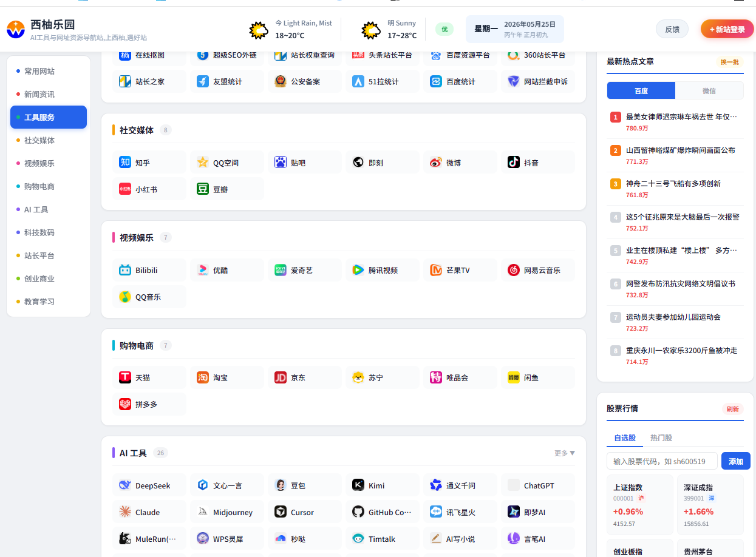Open the 深证成指 stock card
The height and width of the screenshot is (557, 756).
710,505
